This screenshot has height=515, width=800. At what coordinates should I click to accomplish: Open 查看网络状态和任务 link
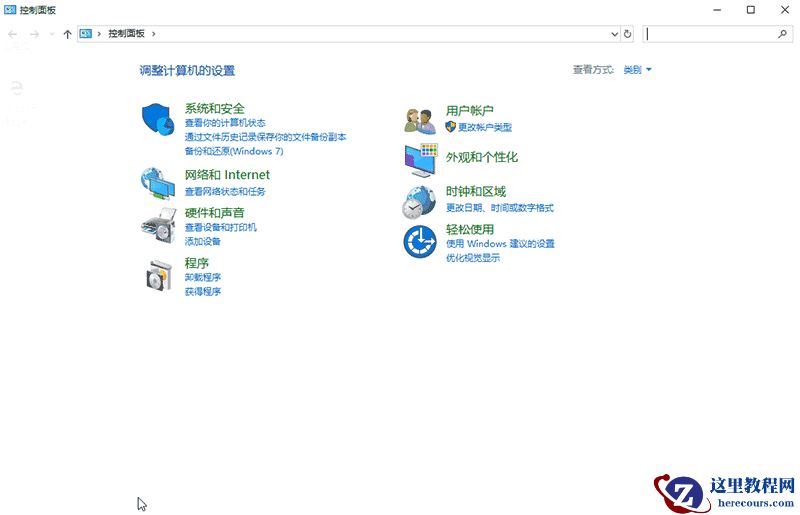pyautogui.click(x=225, y=191)
